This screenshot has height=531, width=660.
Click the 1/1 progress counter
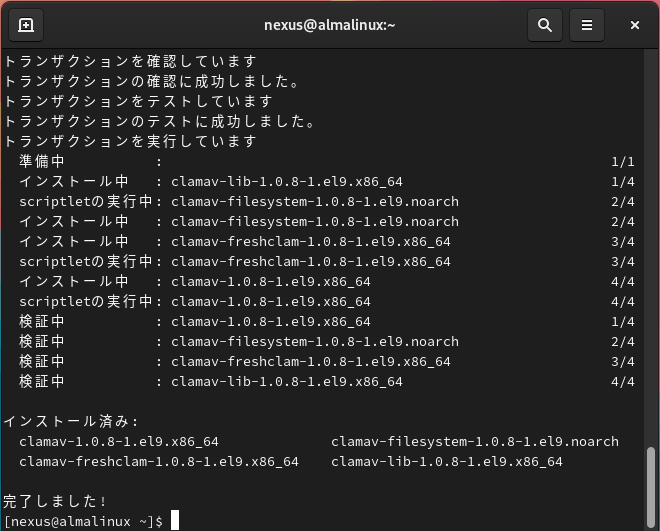click(x=622, y=161)
